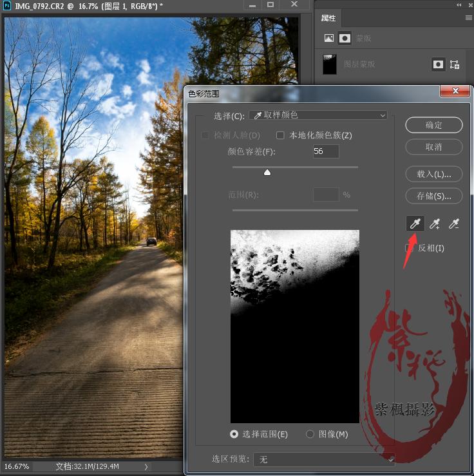This screenshot has height=476, width=474.
Task: Click the vector mask icon in Properties
Action: click(x=345, y=38)
